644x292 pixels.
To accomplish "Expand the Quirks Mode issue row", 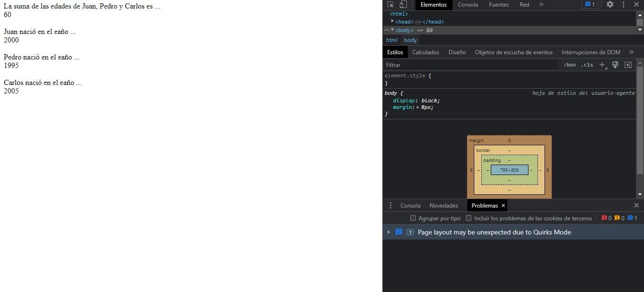I will [x=388, y=232].
